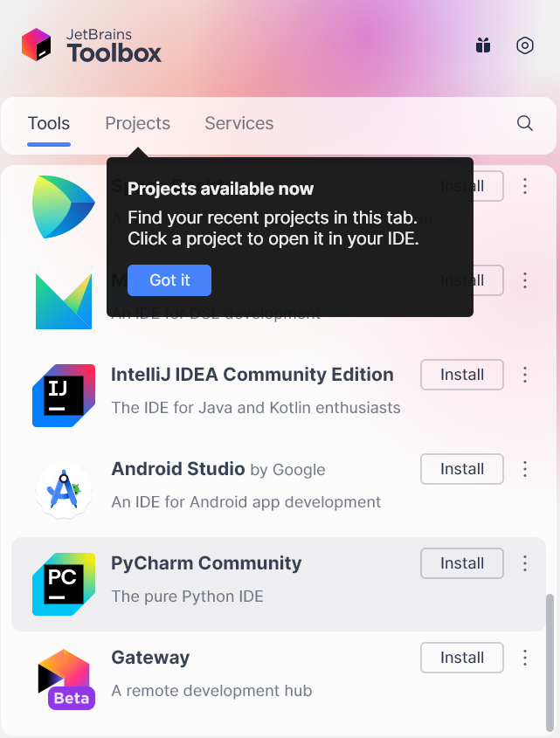Image resolution: width=560 pixels, height=738 pixels.
Task: Click the Space Desktop app icon
Action: 64,207
